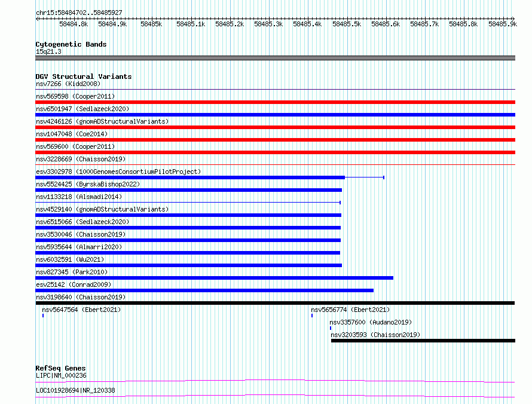This screenshot has width=532, height=404.
Task: Click the small blue mark under nsv3357600
Action: click(331, 328)
